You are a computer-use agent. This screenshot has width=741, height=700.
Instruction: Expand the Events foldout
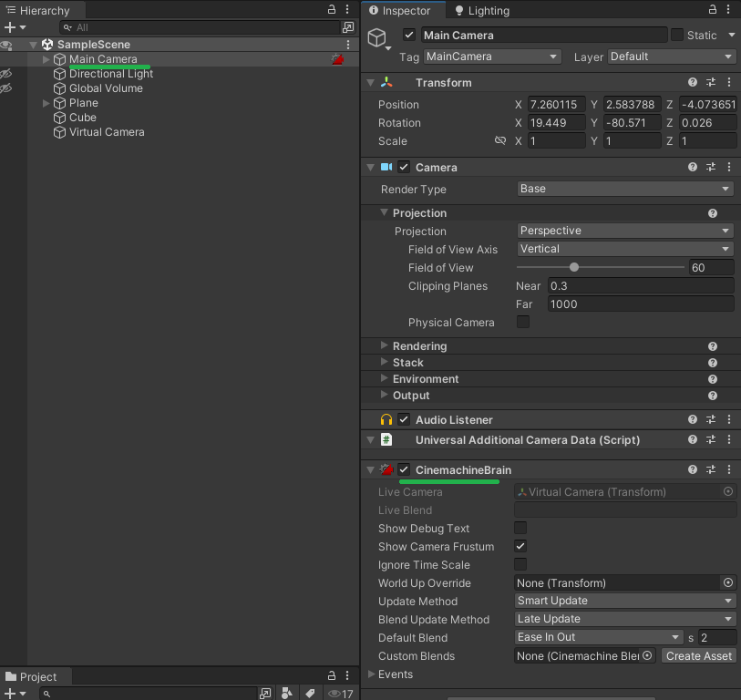372,674
